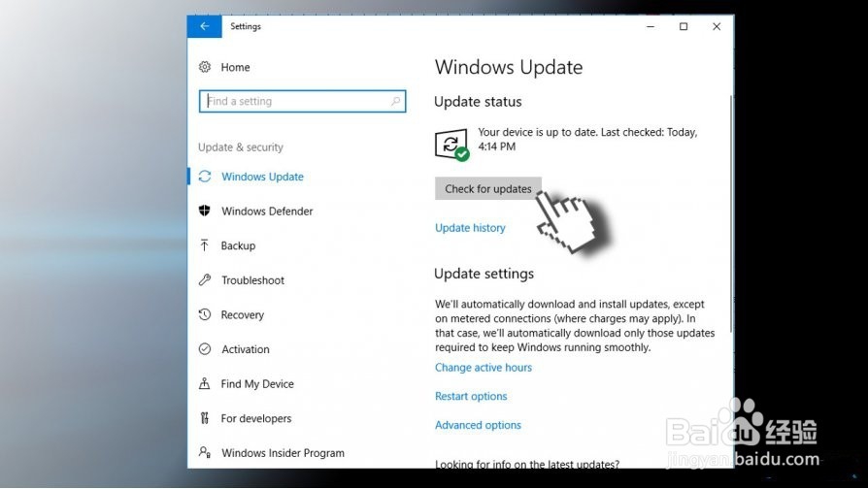This screenshot has width=868, height=489.
Task: Open the Activation section
Action: [x=246, y=349]
